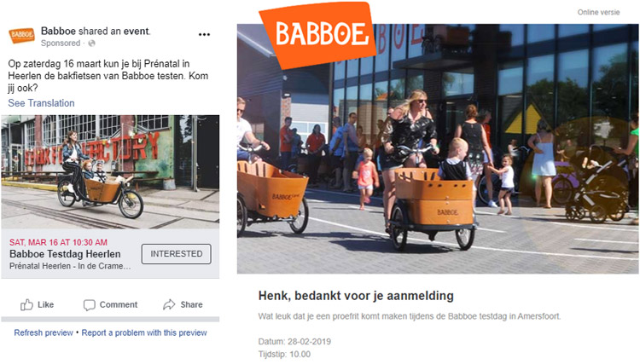
Task: Click the Babboe page name
Action: (58, 31)
